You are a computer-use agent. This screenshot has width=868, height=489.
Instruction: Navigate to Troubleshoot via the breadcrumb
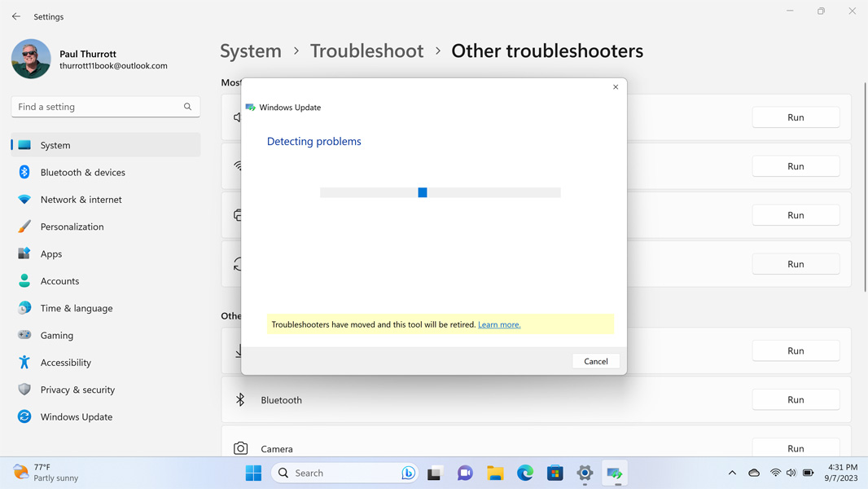click(x=366, y=51)
